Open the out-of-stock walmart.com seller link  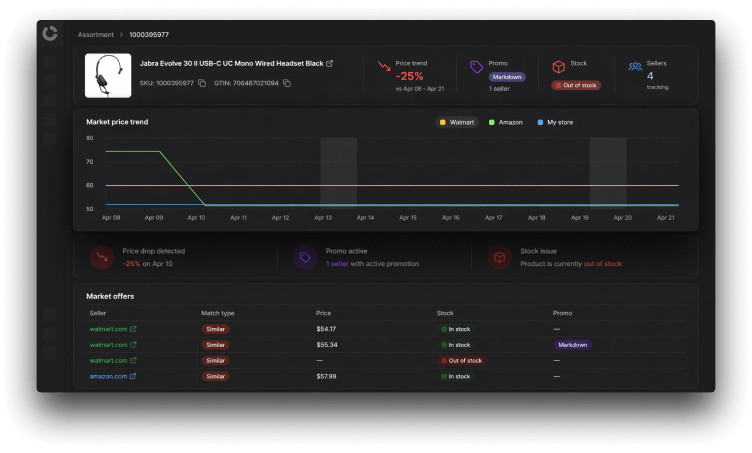[x=108, y=360]
